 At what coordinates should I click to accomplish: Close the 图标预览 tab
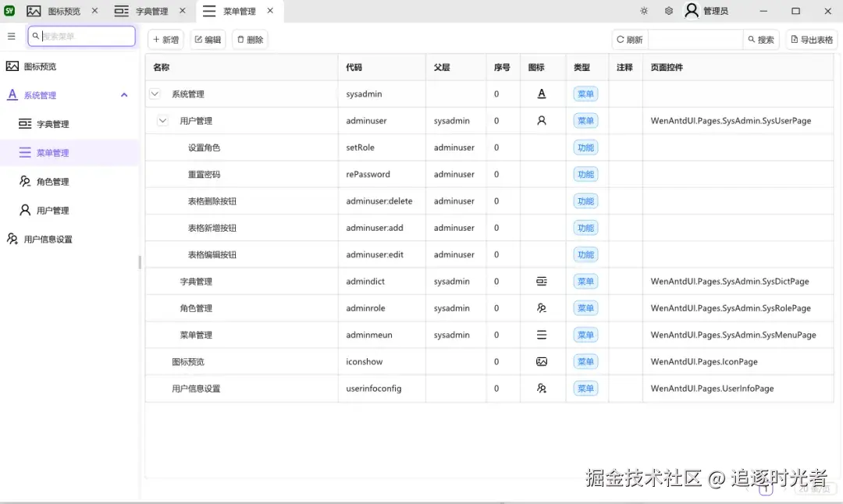[x=94, y=10]
